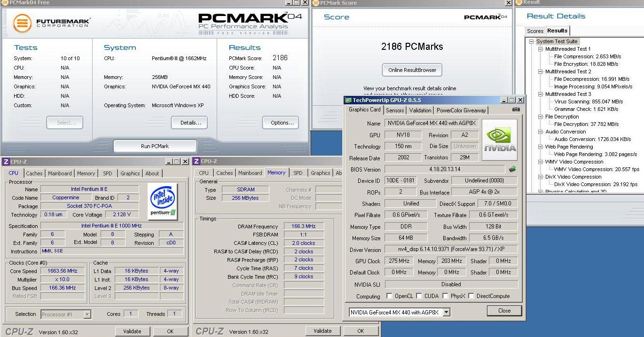Collapse the Multithreaded Test 3 node

pos(541,94)
